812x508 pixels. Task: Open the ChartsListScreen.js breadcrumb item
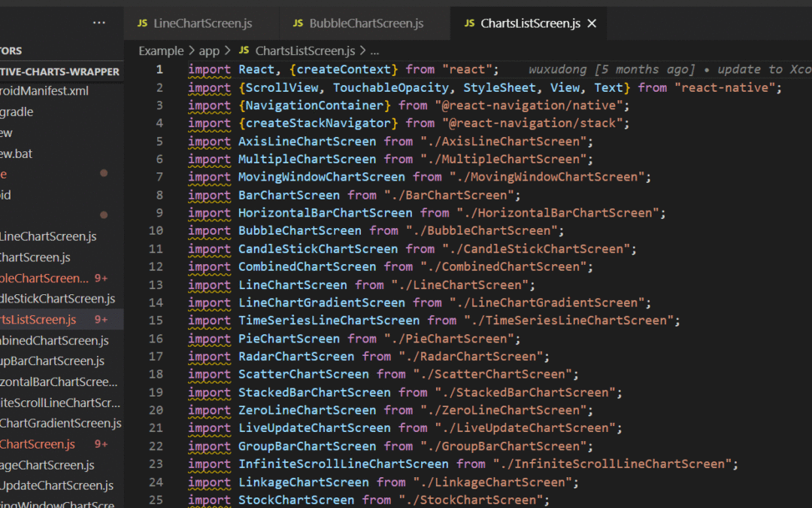coord(305,51)
